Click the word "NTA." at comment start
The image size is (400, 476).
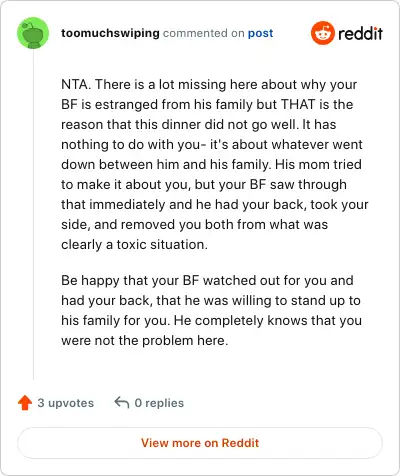[x=76, y=84]
